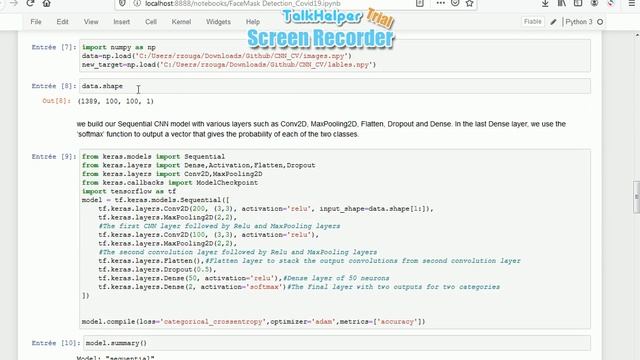The height and width of the screenshot is (360, 640).
Task: Reload the page in the browser
Action: pyautogui.click(x=30, y=3)
